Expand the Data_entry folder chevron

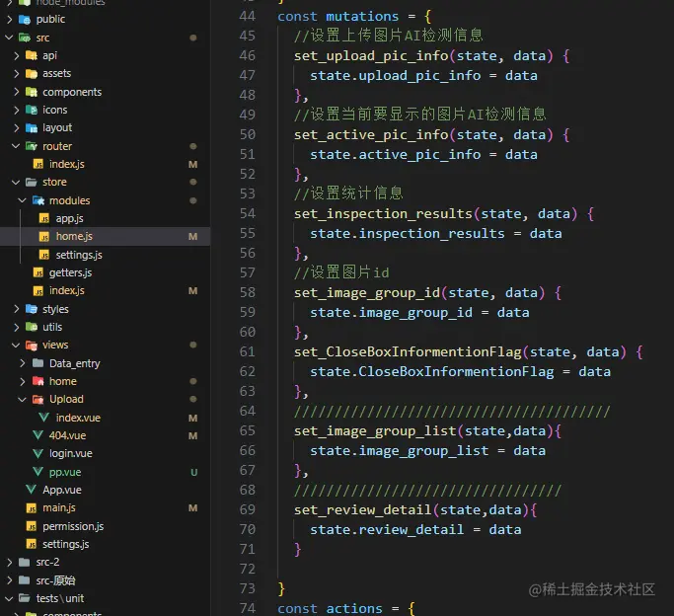pyautogui.click(x=23, y=363)
